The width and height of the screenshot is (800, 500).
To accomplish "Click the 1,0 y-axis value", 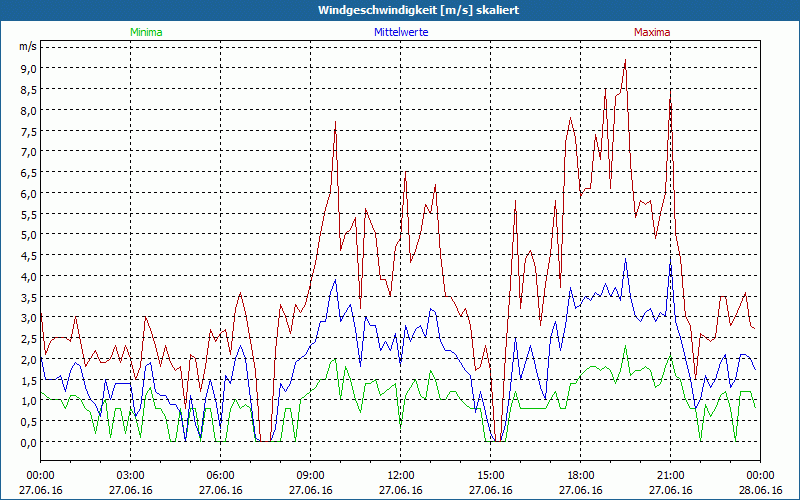I will 29,401.
